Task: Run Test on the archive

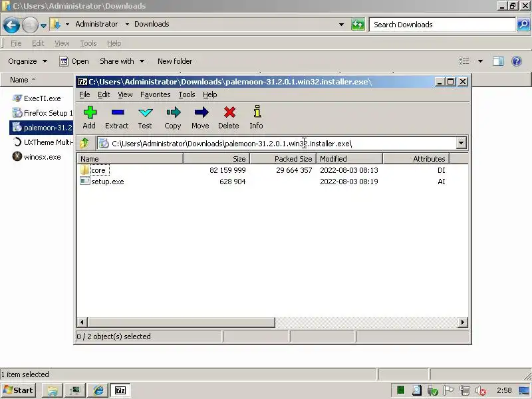Action: (x=145, y=117)
